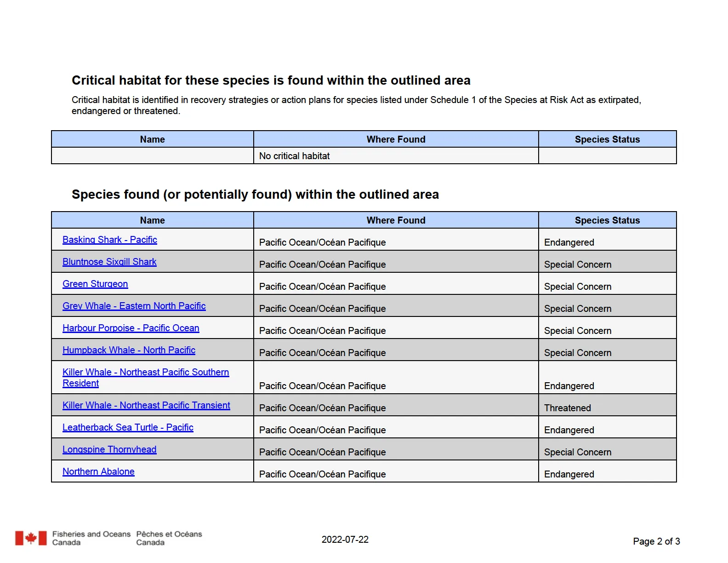
Task: Click the Threatened status cell
Action: coord(607,405)
